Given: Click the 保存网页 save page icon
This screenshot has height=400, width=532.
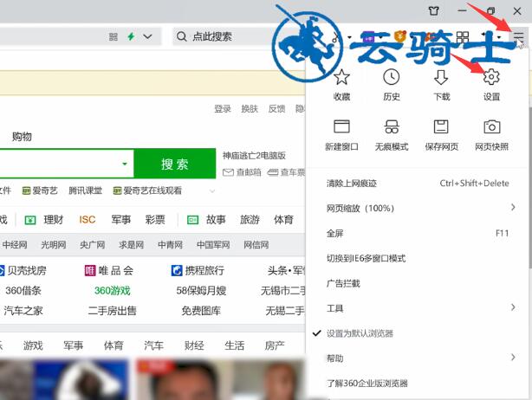Looking at the screenshot, I should [x=441, y=126].
